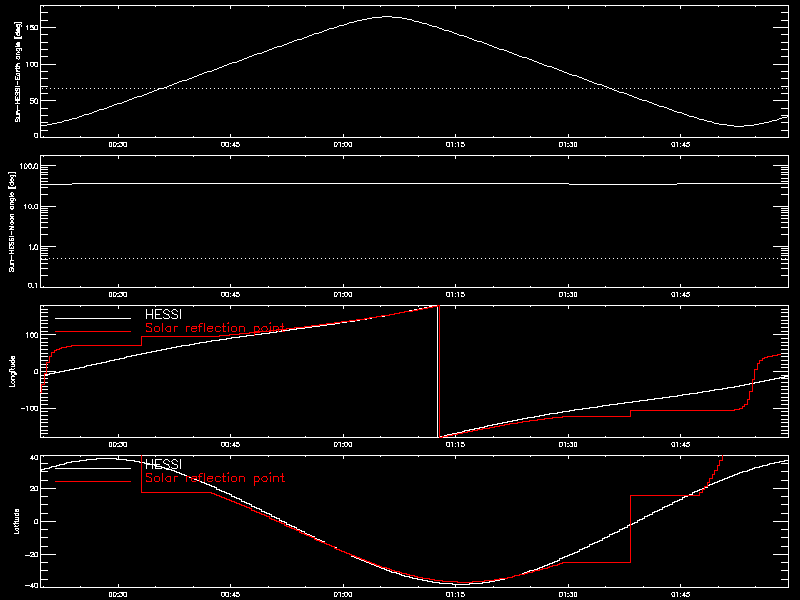Click the 01:15 label under the Latitude plot
The width and height of the screenshot is (800, 600).
click(x=455, y=595)
